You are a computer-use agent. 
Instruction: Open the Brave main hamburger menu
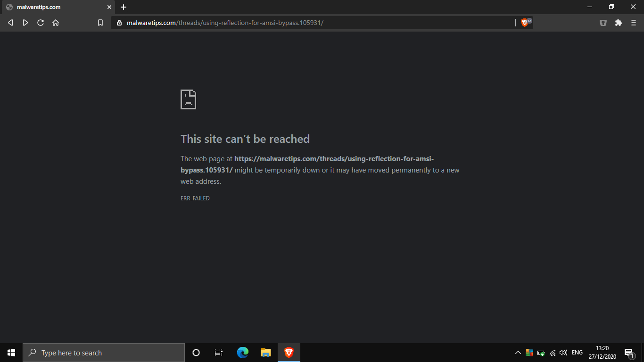[x=634, y=23]
